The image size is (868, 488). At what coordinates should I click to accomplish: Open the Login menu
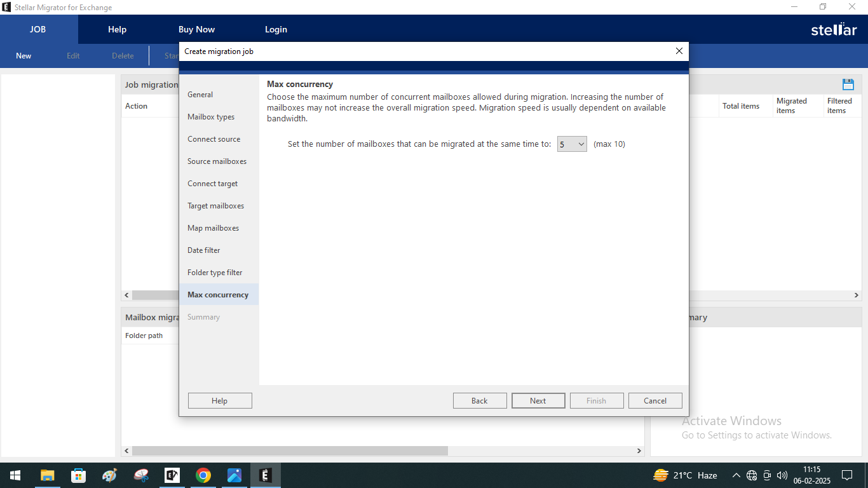coord(276,29)
